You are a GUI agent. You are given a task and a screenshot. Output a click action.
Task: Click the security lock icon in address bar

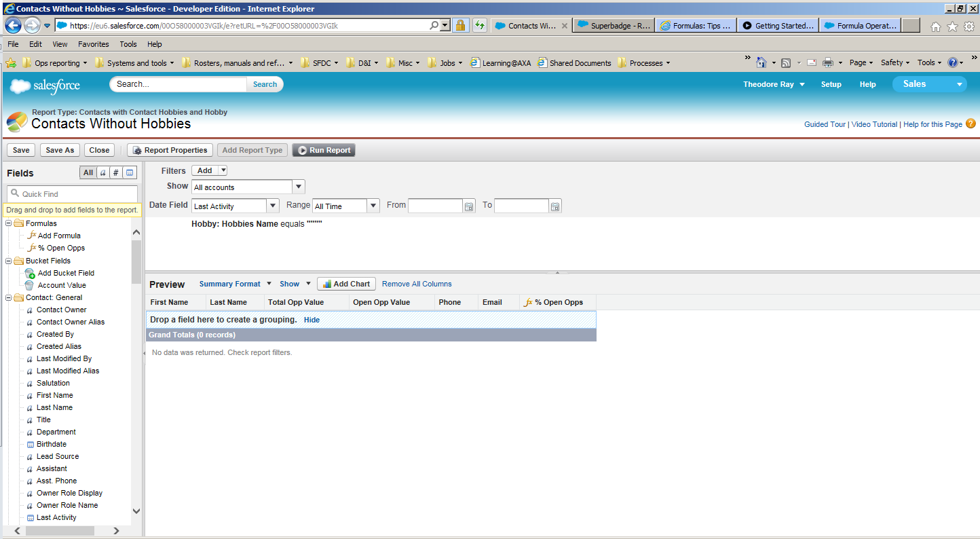[x=460, y=26]
